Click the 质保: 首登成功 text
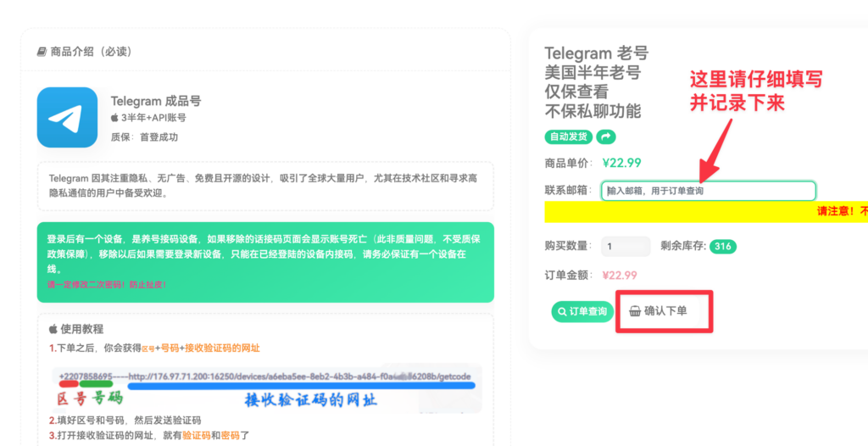868x446 pixels. click(144, 137)
